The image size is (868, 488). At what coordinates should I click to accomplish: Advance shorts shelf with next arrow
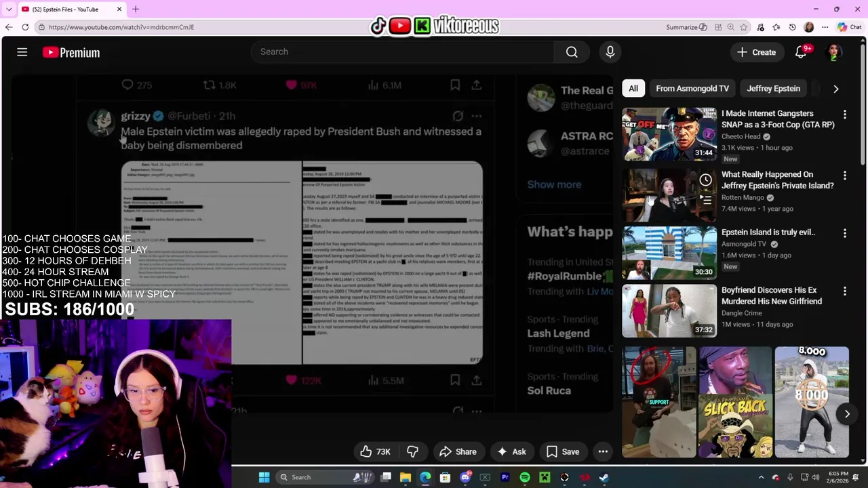[x=847, y=413]
